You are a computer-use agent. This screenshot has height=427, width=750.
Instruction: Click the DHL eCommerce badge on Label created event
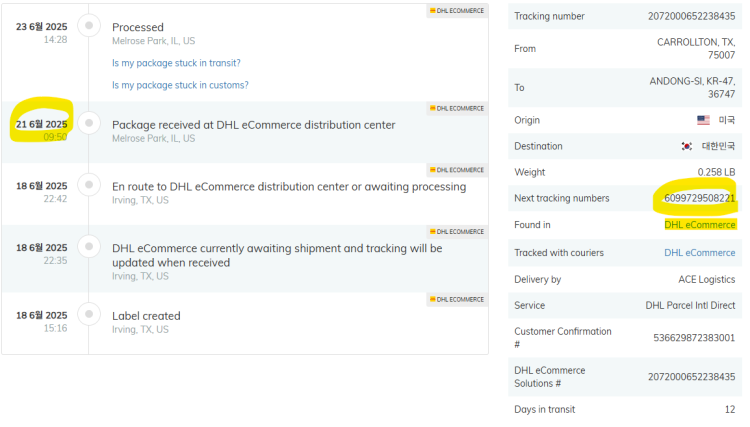[x=457, y=299]
